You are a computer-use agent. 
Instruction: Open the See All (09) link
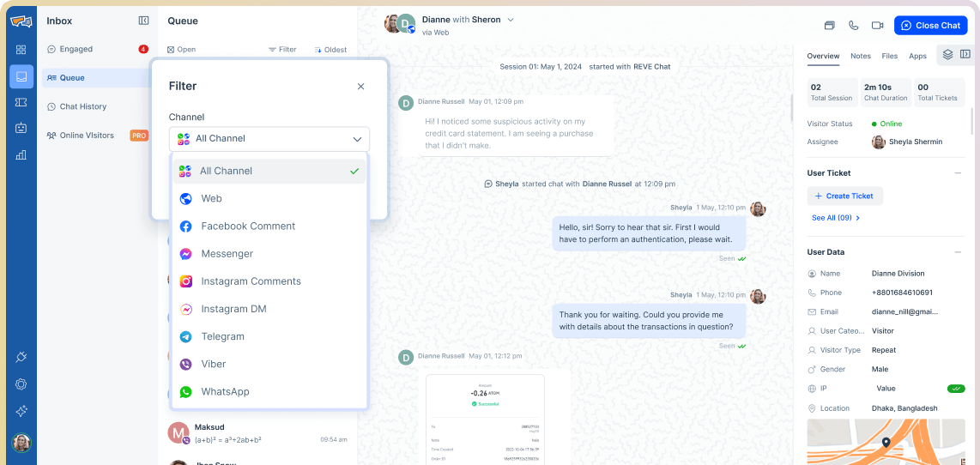point(836,218)
